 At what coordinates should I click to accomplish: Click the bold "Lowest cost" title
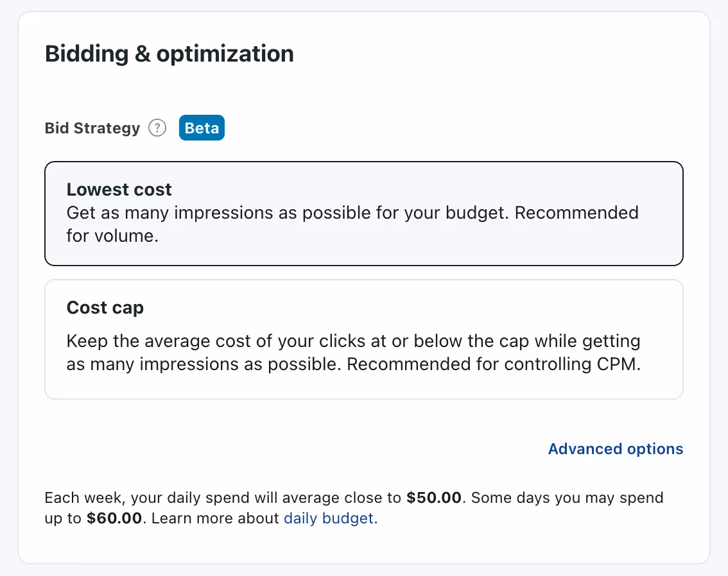[119, 190]
